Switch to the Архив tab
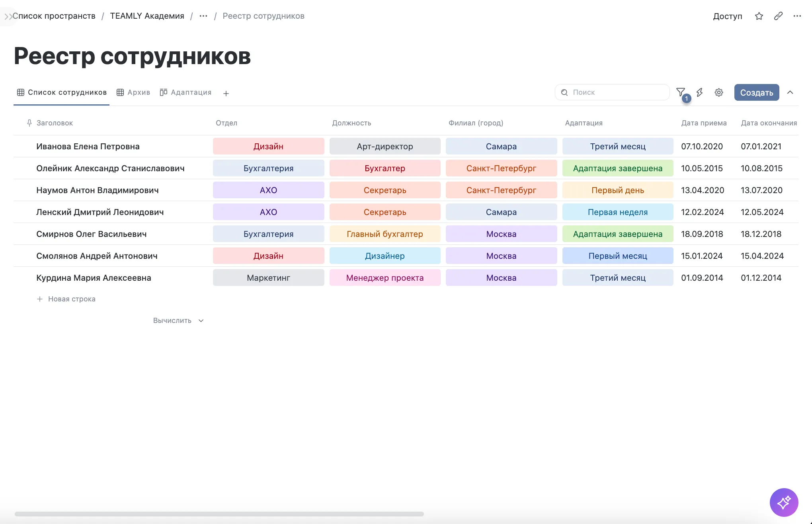 (x=133, y=92)
